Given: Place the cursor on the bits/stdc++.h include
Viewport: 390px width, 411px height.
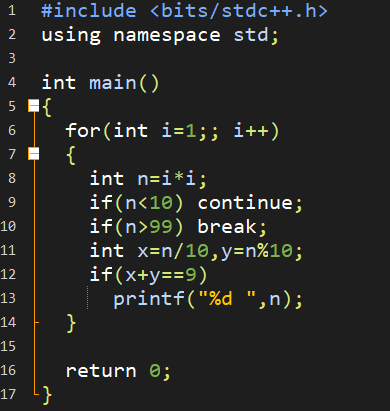Looking at the screenshot, I should coord(239,11).
